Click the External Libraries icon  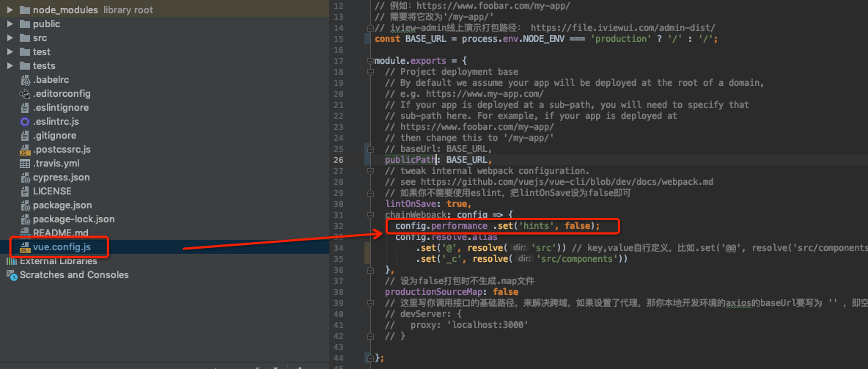click(11, 261)
